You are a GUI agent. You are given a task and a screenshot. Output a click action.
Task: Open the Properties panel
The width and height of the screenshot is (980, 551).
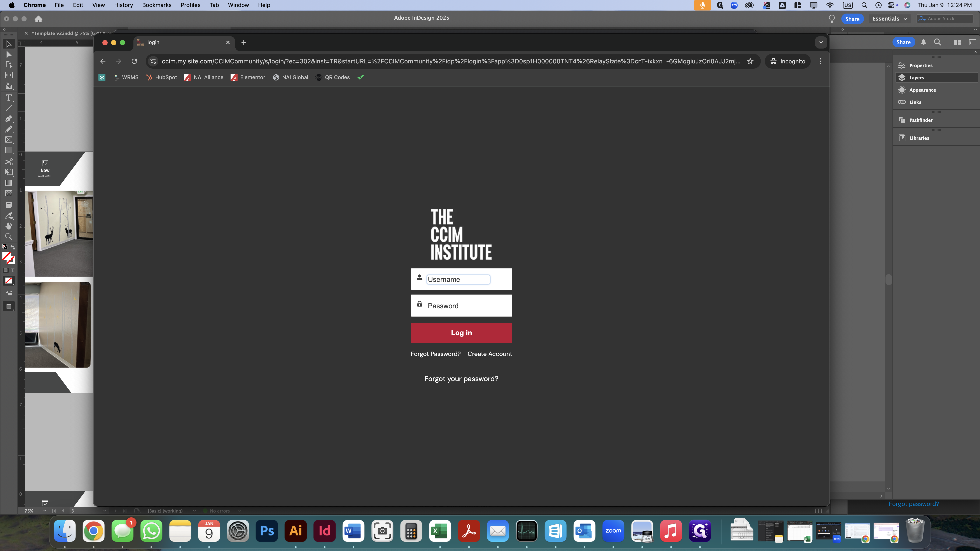(x=936, y=65)
